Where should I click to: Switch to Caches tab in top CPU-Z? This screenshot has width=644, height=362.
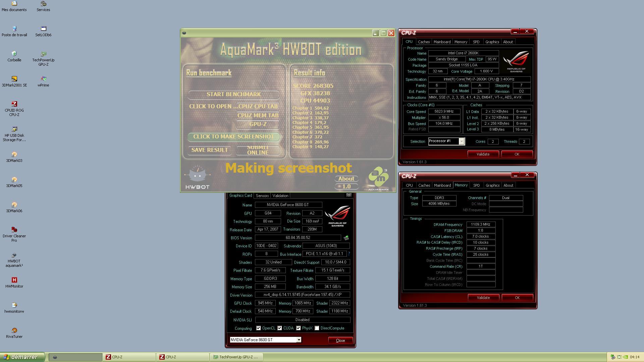[x=424, y=42]
